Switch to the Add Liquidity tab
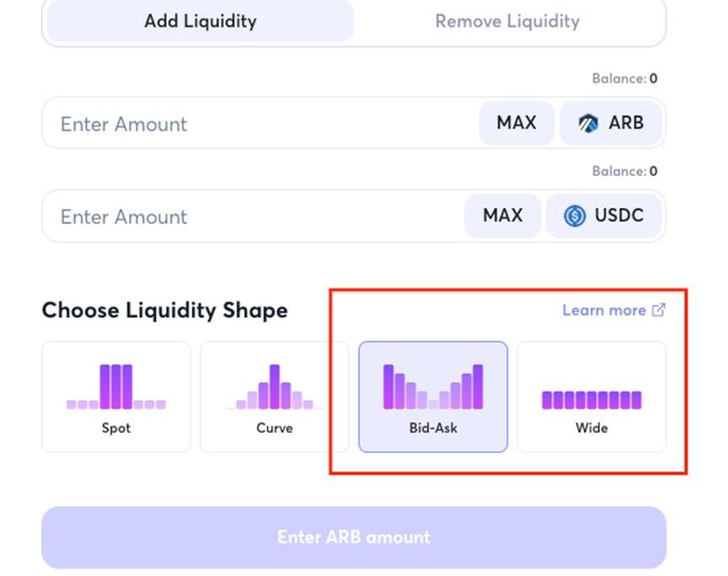The height and width of the screenshot is (576, 728). (200, 21)
